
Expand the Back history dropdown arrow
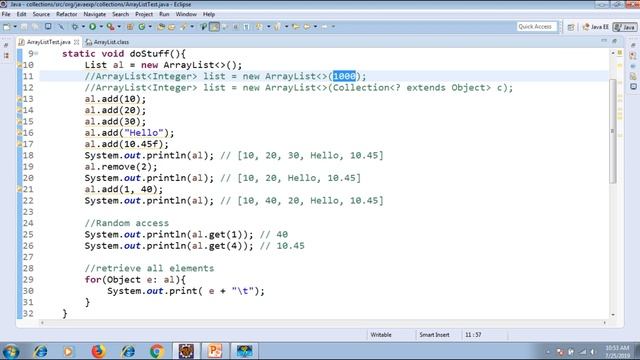315,27
